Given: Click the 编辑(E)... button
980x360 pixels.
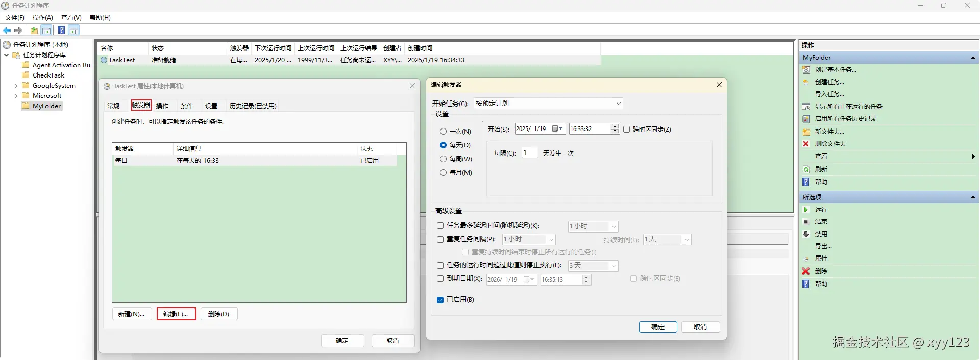Looking at the screenshot, I should click(x=176, y=314).
